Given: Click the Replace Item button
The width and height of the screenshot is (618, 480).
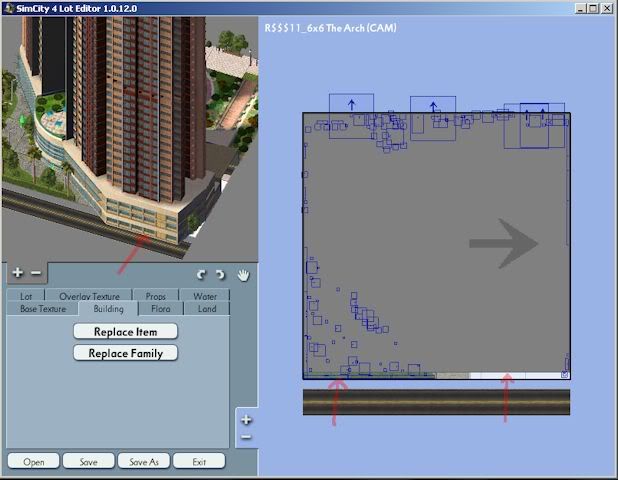Looking at the screenshot, I should pos(125,331).
